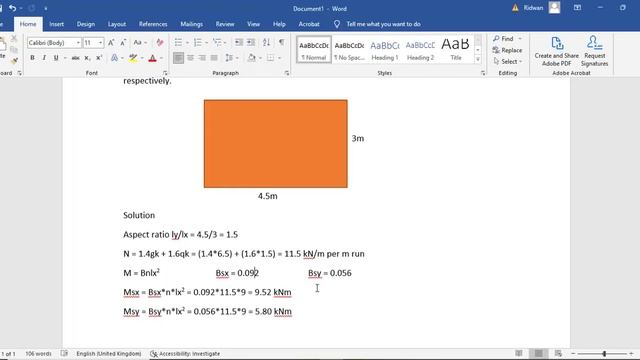The width and height of the screenshot is (640, 360).
Task: Toggle Superscript formatting
Action: point(99,58)
